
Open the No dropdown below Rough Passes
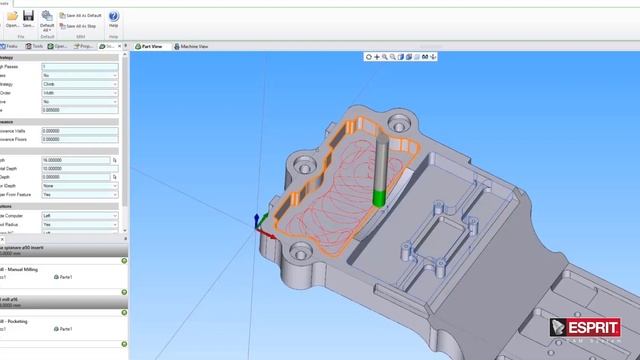pyautogui.click(x=80, y=76)
